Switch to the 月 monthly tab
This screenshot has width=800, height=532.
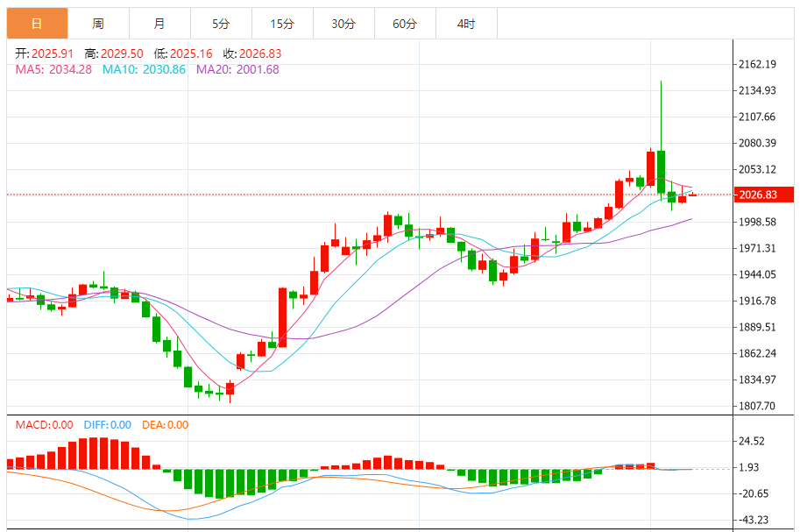(x=159, y=24)
